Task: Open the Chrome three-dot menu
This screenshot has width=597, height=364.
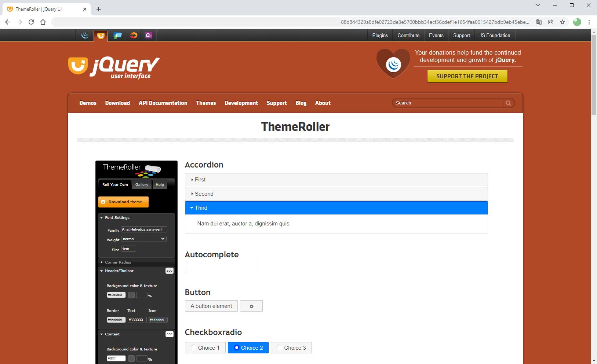Action: click(589, 22)
